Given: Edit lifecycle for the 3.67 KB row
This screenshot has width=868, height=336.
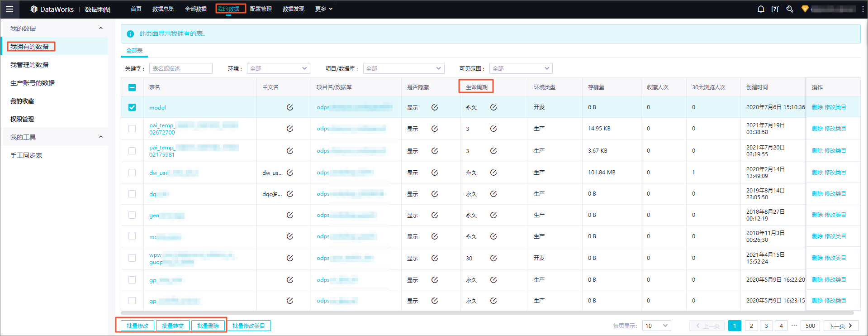Looking at the screenshot, I should click(493, 151).
